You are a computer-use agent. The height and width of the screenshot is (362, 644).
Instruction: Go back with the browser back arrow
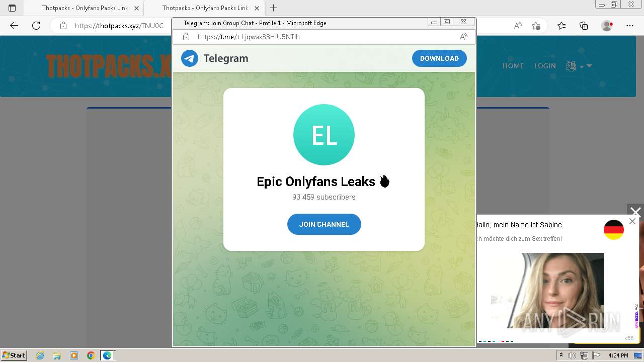point(14,26)
